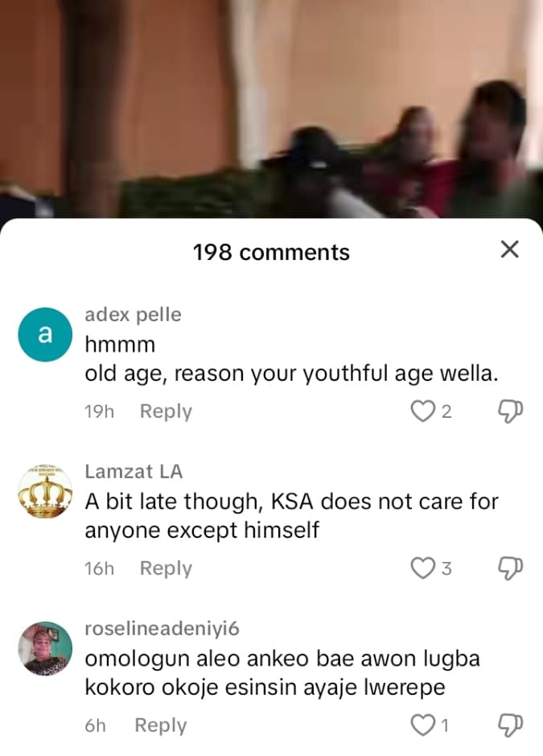
Task: Reply to Lamzat LA's comment
Action: tap(166, 568)
